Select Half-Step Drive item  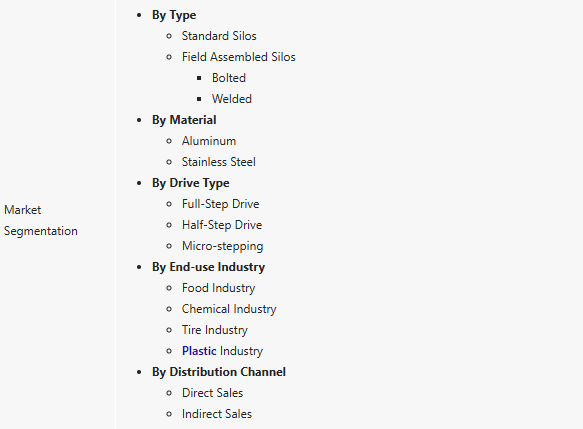coord(222,225)
